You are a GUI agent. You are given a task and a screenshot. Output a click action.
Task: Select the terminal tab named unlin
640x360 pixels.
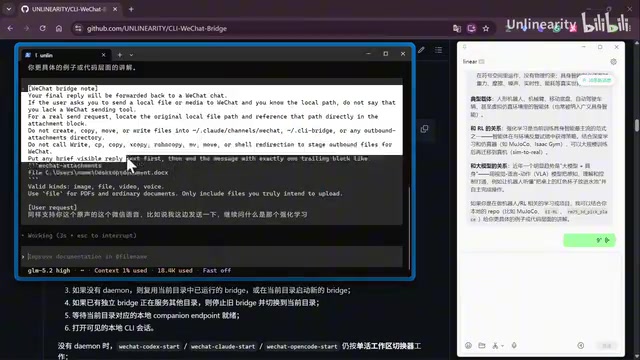(65, 55)
